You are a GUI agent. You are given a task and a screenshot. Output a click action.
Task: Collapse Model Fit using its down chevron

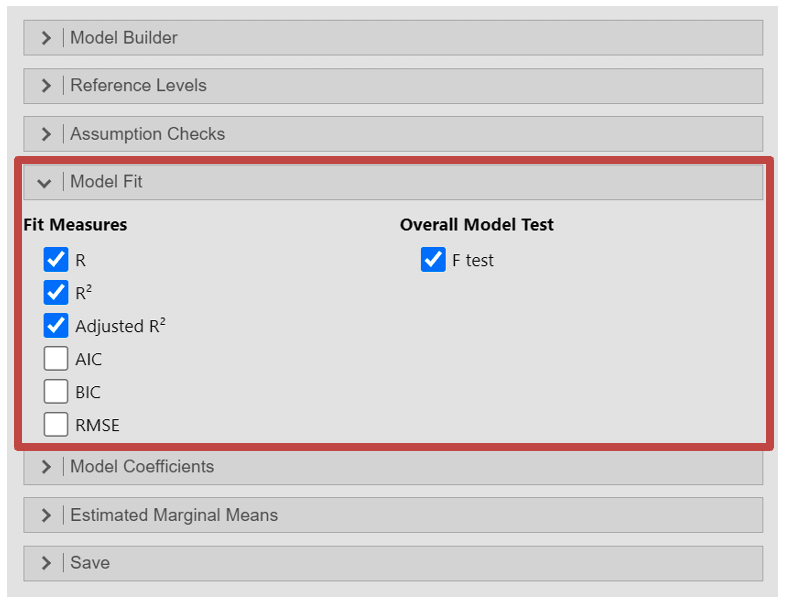coord(44,183)
